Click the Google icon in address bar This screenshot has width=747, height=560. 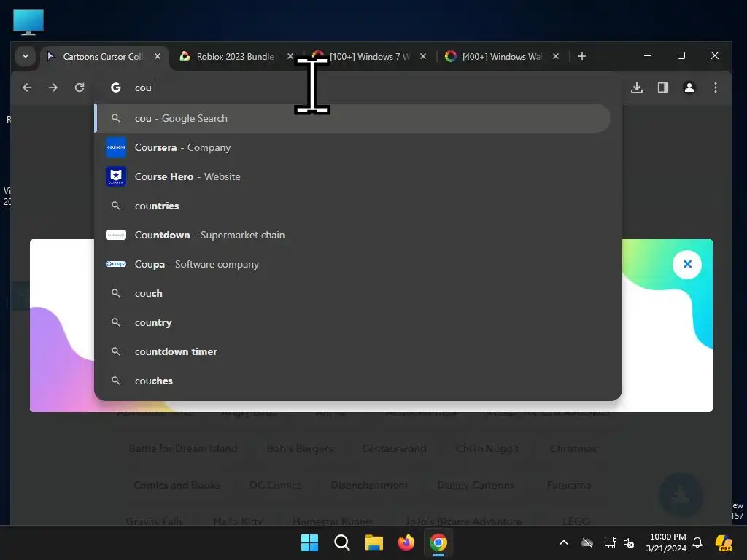(x=116, y=87)
